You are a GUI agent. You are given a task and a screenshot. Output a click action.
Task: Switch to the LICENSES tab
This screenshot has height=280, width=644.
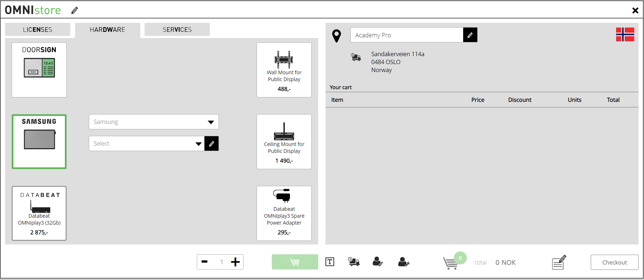point(38,30)
